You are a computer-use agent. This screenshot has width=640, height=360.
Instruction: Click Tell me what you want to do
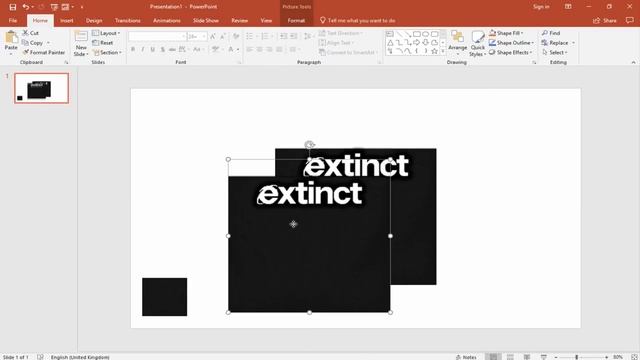(x=357, y=20)
